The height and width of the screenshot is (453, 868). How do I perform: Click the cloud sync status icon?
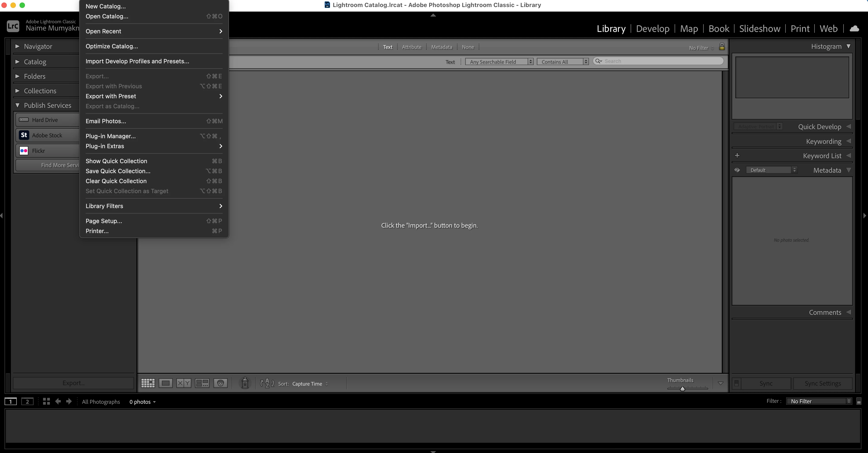tap(854, 29)
